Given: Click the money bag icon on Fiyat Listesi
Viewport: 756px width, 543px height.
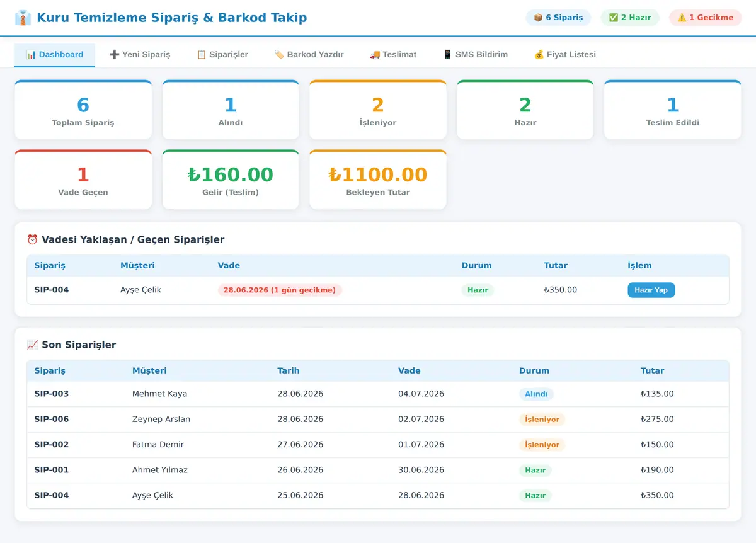Looking at the screenshot, I should click(539, 55).
